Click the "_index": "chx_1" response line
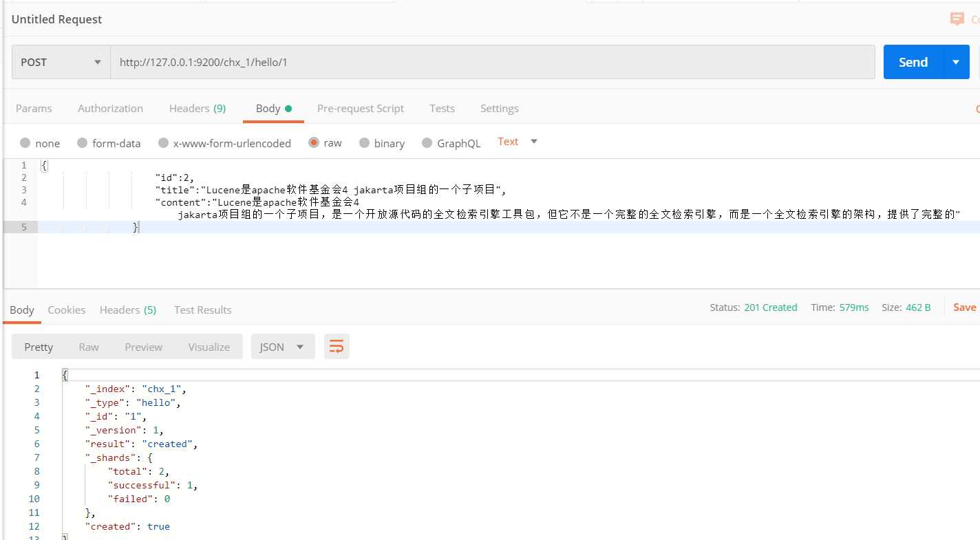The image size is (980, 540). click(x=136, y=389)
